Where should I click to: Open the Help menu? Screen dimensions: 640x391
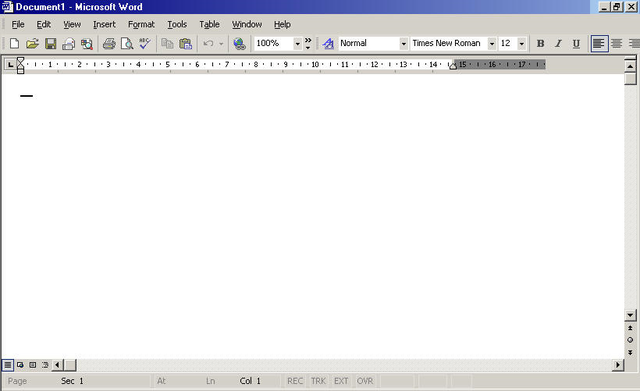(x=282, y=24)
